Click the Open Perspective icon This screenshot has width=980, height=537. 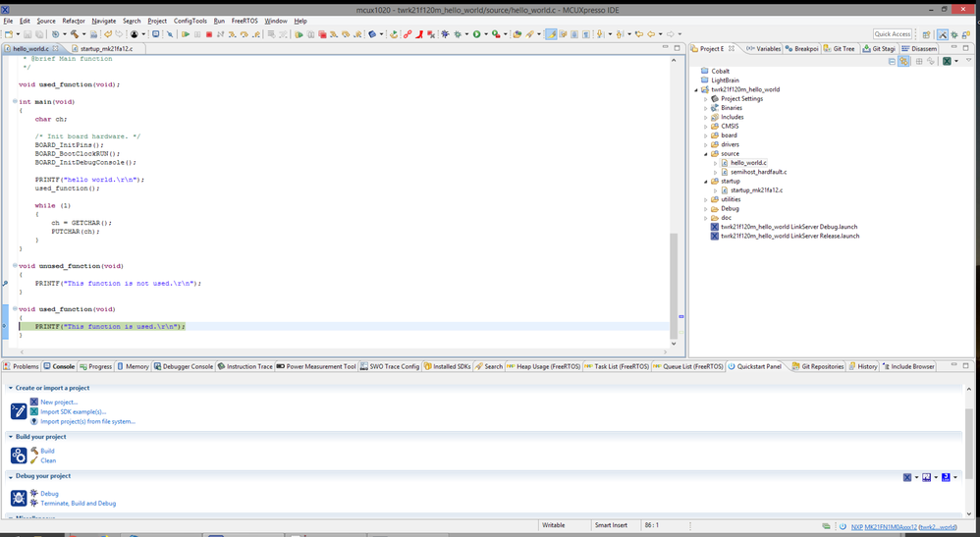(x=926, y=34)
